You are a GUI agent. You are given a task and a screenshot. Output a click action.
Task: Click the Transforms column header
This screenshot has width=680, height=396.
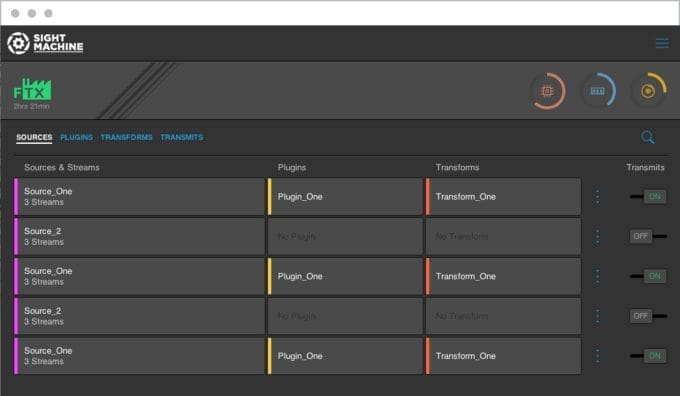tap(458, 167)
